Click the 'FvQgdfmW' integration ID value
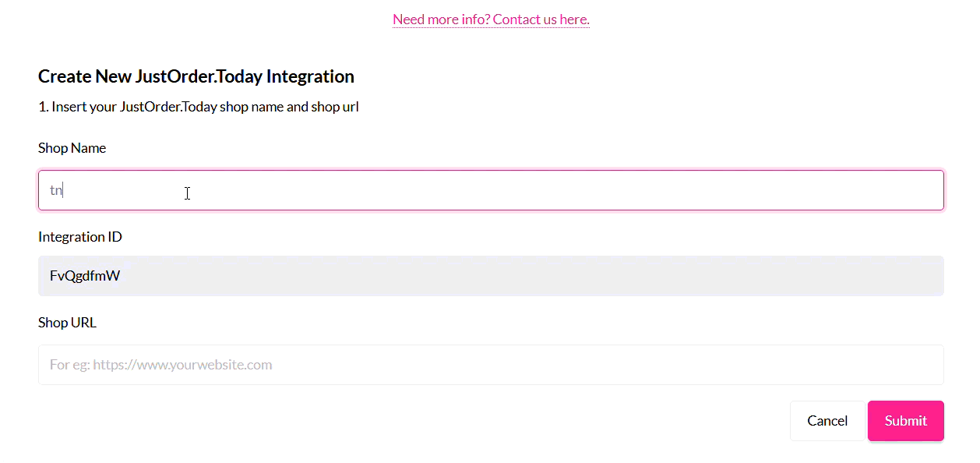 click(85, 276)
